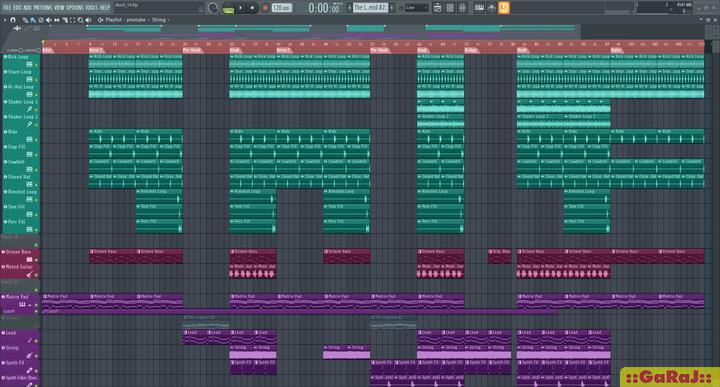Click the tempo tapper icon in top toolbar
720x387 pixels.
pyautogui.click(x=491, y=8)
